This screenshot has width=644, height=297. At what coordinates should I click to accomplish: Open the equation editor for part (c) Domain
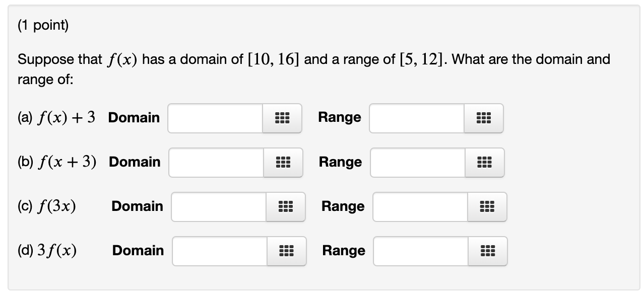tap(285, 207)
